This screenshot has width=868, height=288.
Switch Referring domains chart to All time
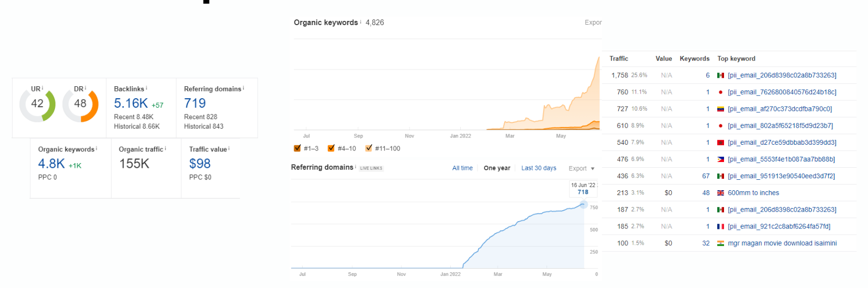[462, 168]
